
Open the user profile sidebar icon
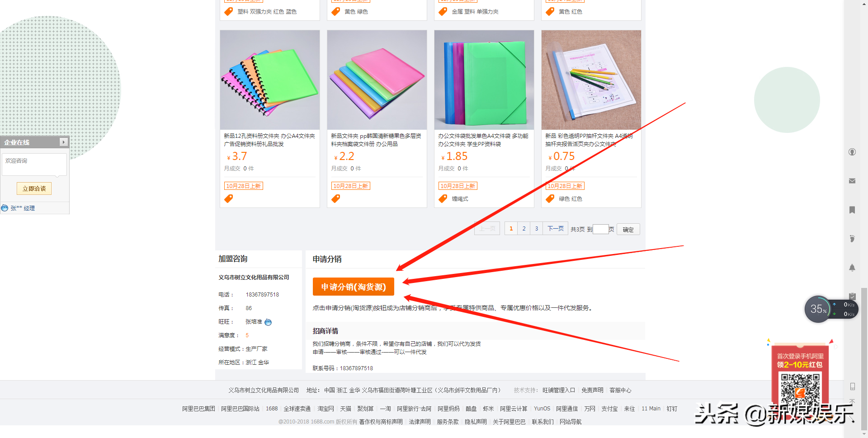click(x=852, y=152)
